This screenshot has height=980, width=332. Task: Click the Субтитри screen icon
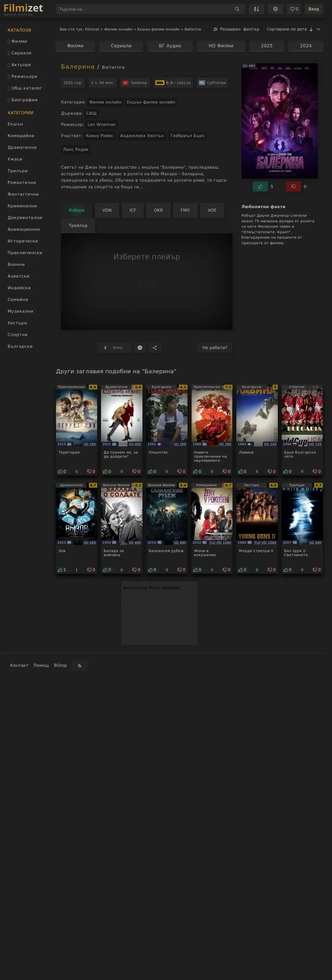(202, 83)
